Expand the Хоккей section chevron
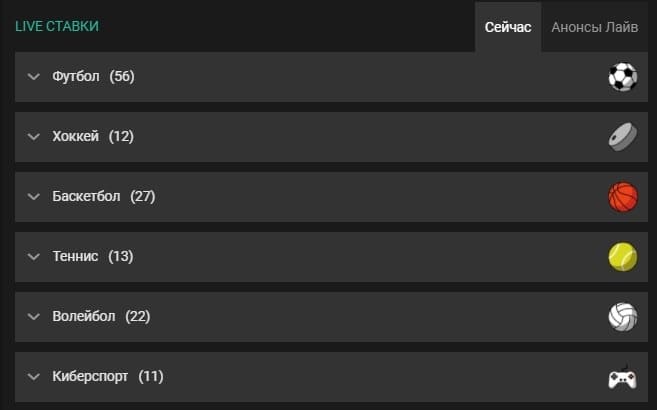This screenshot has width=657, height=410. [x=34, y=137]
